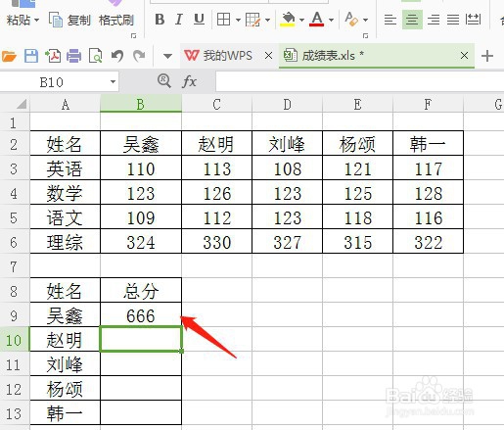Open borders dropdown arrow
This screenshot has height=430, width=504.
pyautogui.click(x=238, y=21)
